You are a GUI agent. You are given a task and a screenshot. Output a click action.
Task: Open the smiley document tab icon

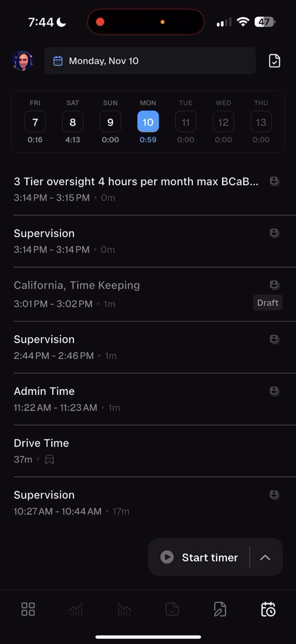pos(172,609)
